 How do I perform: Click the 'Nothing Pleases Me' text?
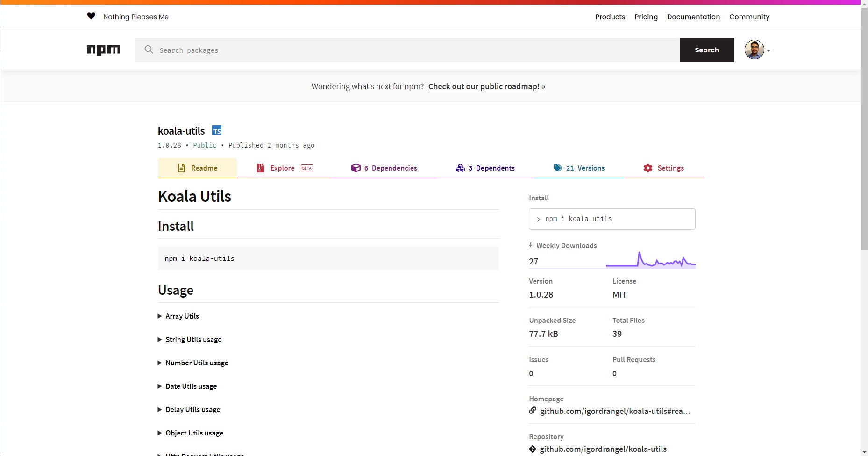tap(136, 17)
